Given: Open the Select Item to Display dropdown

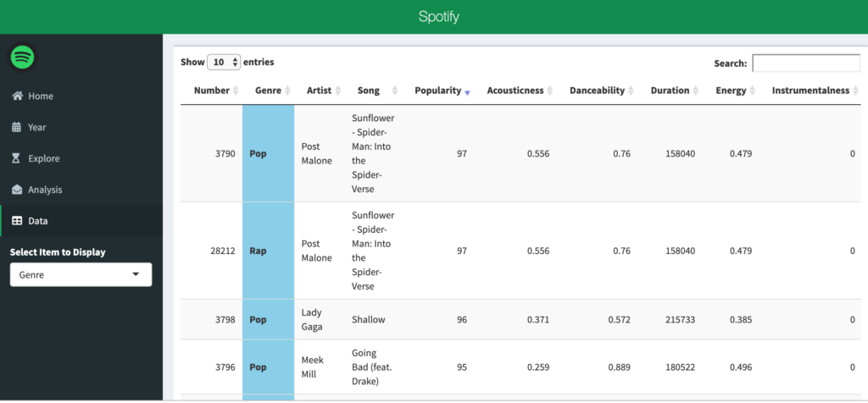Looking at the screenshot, I should point(81,275).
